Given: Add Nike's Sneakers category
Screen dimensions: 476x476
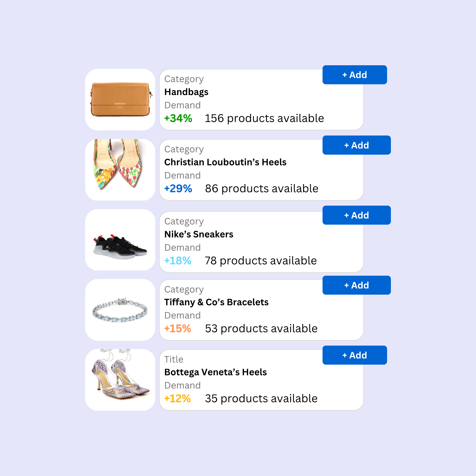Looking at the screenshot, I should click(357, 215).
